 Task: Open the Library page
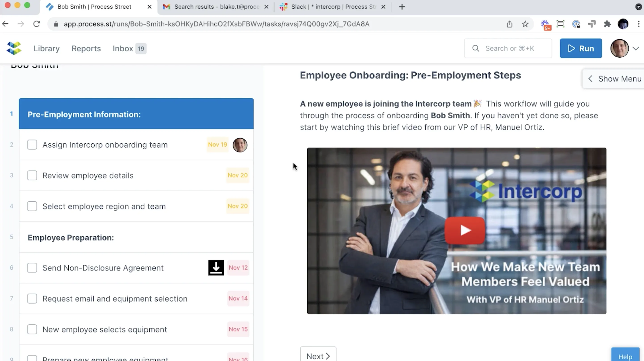[47, 48]
